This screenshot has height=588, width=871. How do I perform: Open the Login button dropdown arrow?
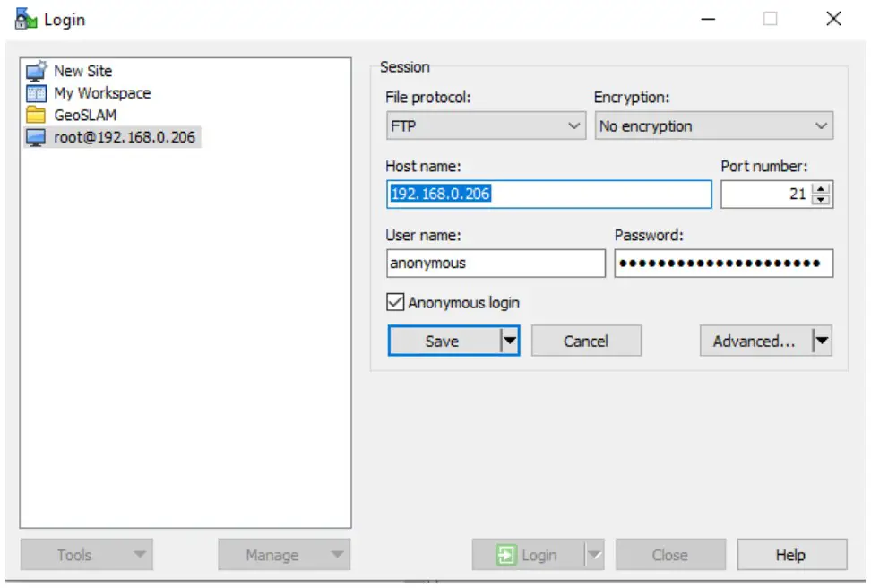coord(594,555)
